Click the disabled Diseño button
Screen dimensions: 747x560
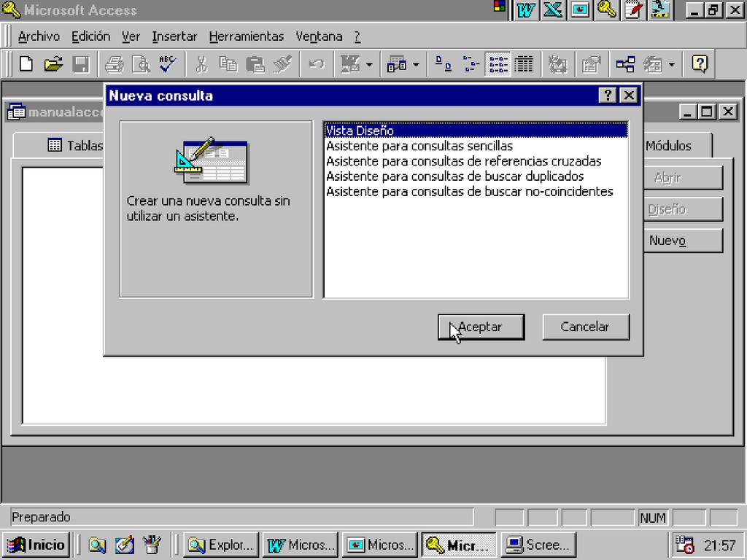tap(683, 209)
